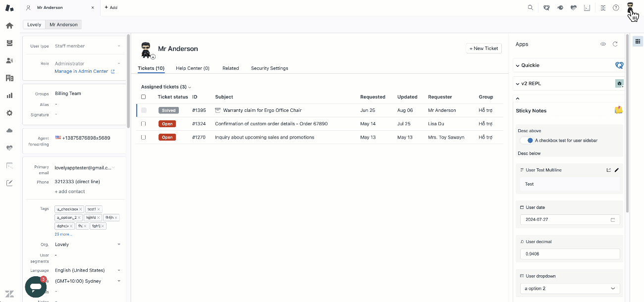Screen dimensions: 644x302
Task: Click the fish app icon in top bar
Action: [x=560, y=7]
